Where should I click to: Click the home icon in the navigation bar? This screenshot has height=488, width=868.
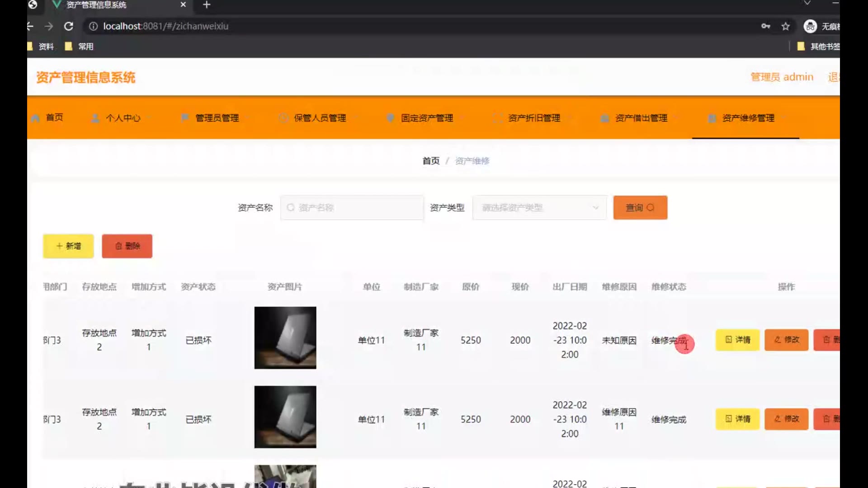click(x=35, y=118)
